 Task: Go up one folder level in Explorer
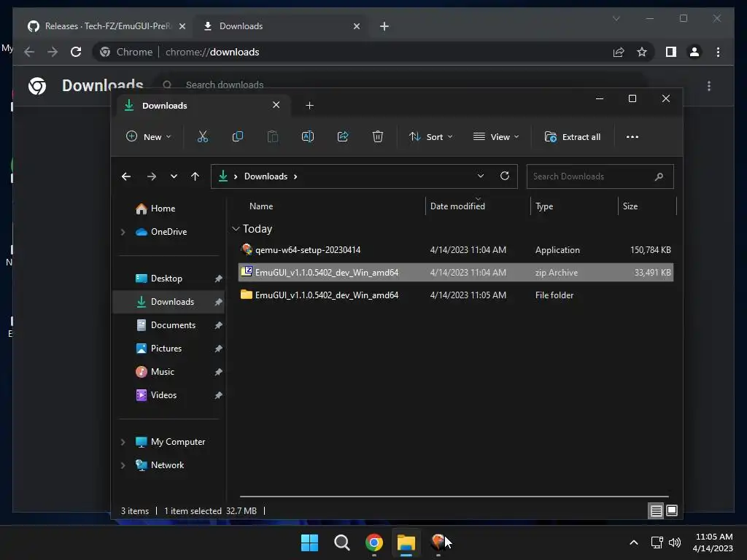(195, 176)
